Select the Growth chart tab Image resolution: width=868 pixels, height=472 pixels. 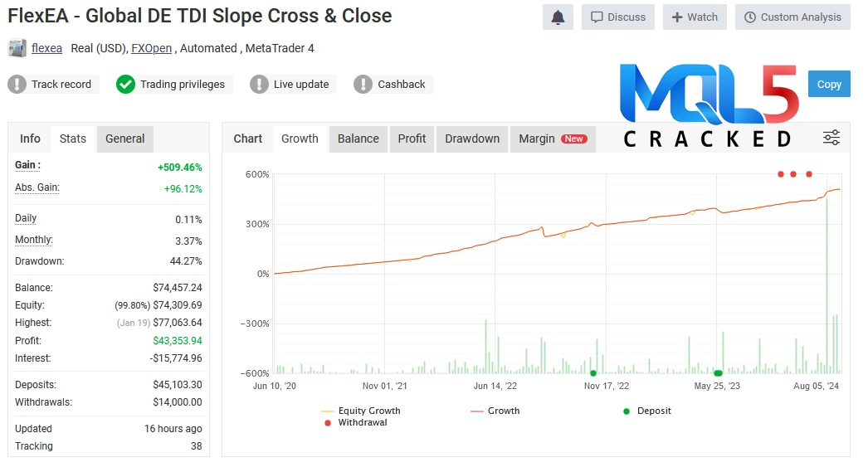[300, 139]
